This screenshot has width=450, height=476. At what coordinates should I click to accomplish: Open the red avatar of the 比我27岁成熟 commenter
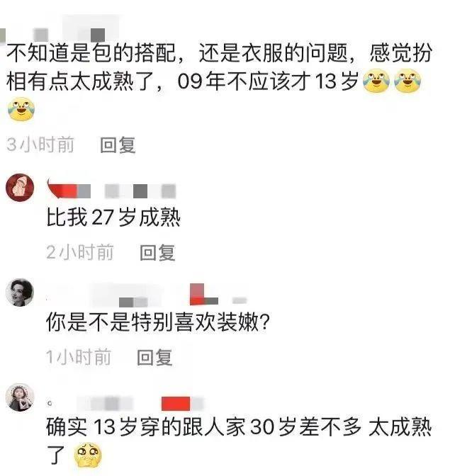[20, 188]
